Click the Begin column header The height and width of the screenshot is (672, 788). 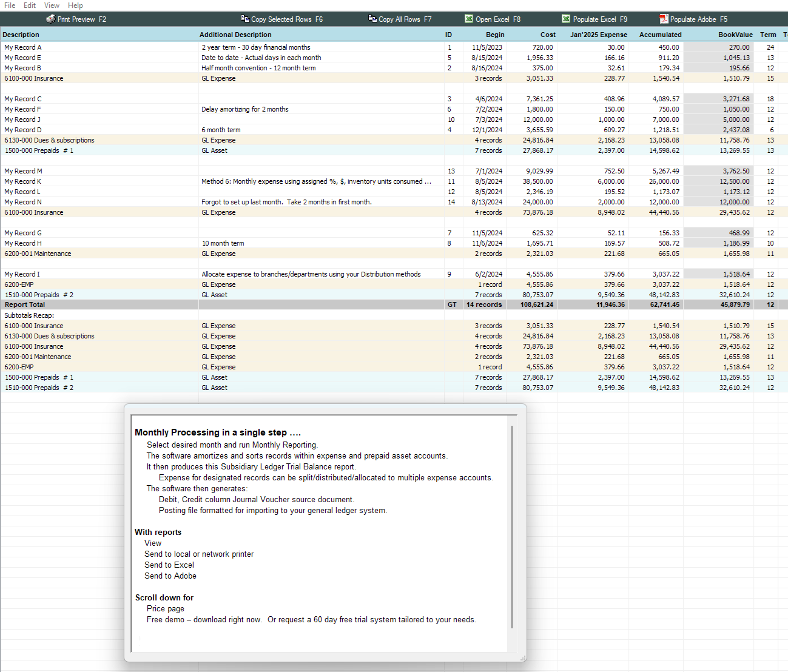[495, 35]
